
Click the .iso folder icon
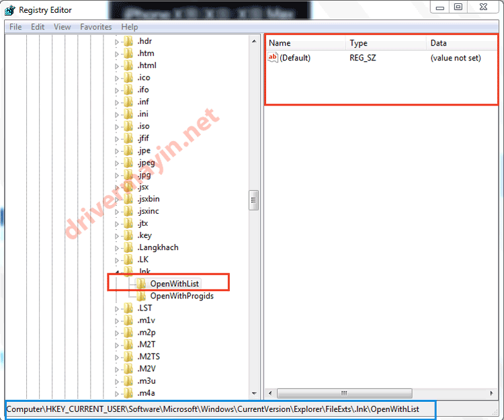pos(128,126)
